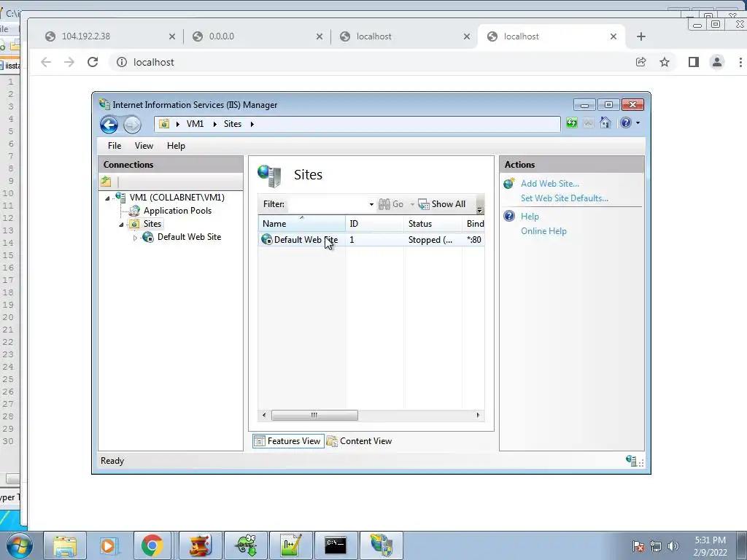747x560 pixels.
Task: Select the VM1 (COLLABNET\VM1) server node
Action: click(x=177, y=197)
